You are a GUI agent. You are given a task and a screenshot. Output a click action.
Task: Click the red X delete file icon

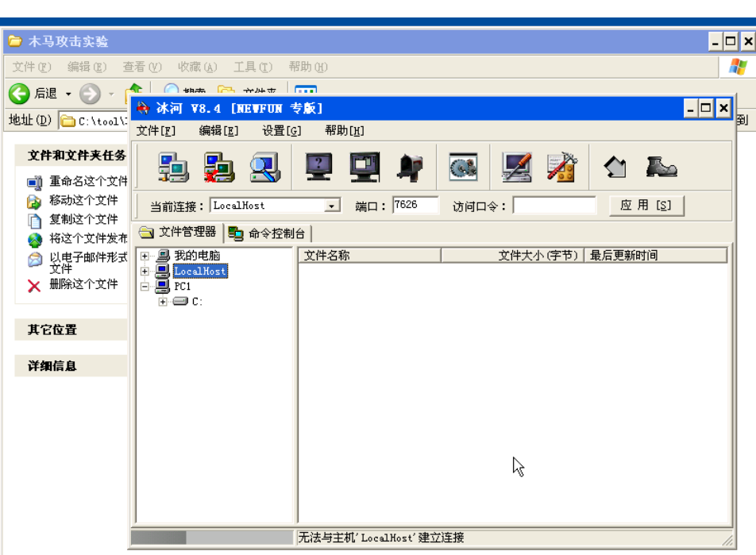pos(34,286)
